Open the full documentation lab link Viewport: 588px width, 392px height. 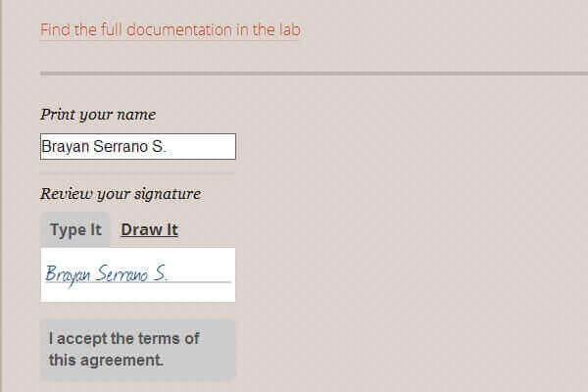[170, 29]
